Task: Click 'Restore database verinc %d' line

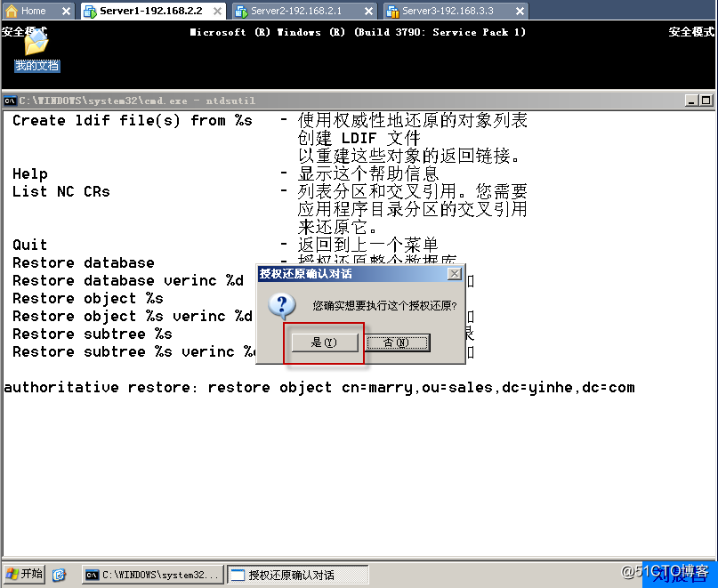Action: (x=128, y=281)
